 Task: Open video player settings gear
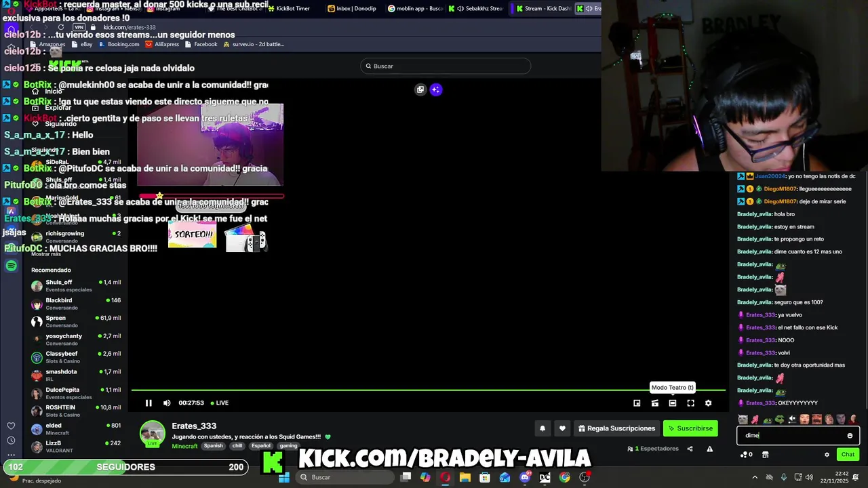[x=708, y=403]
